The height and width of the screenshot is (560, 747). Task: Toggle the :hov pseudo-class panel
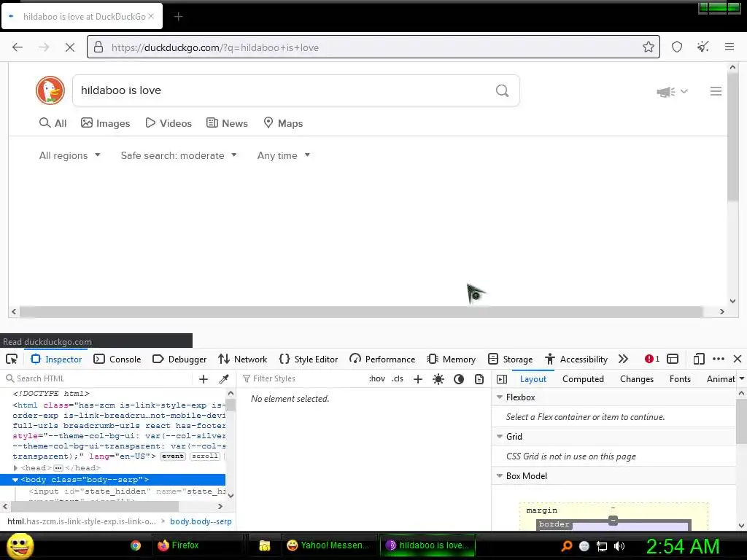click(377, 379)
